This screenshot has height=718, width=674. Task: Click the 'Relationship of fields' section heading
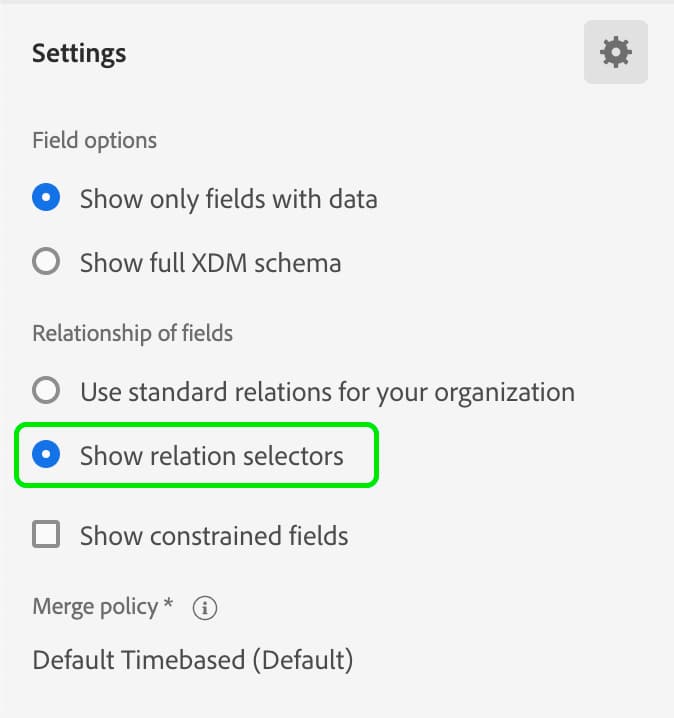(132, 333)
